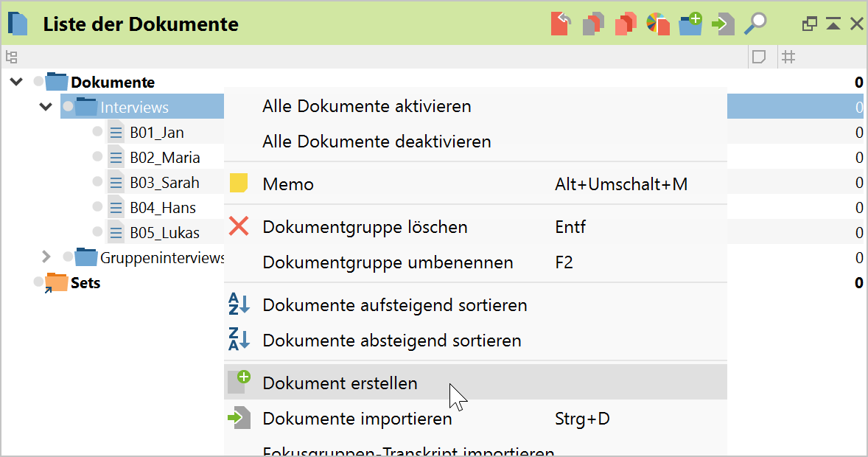Viewport: 868px width, 457px height.
Task: Click the new document group folder icon
Action: tap(690, 24)
